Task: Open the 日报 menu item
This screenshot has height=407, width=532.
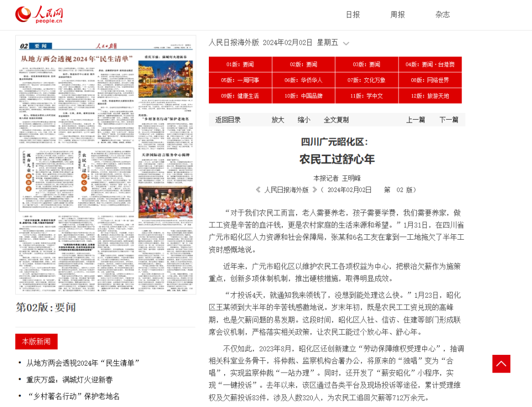Action: [353, 15]
